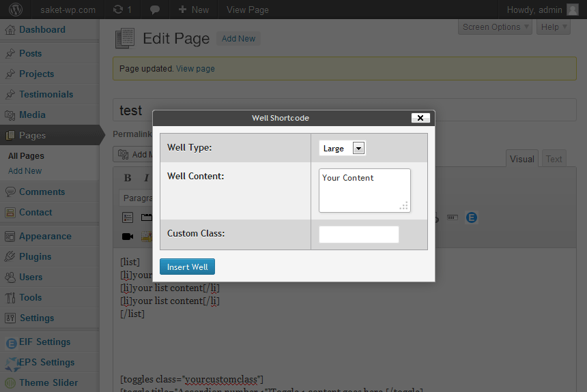
Task: Click the WordPress logo icon
Action: [x=15, y=10]
